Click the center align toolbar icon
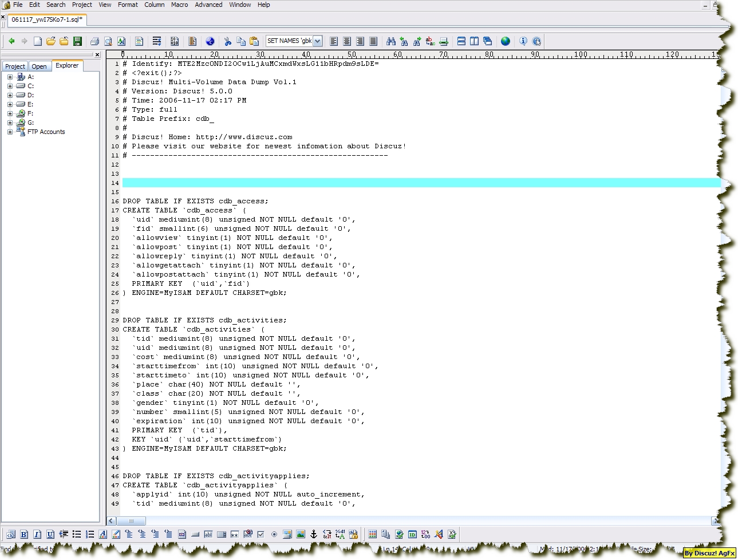 coord(347,41)
